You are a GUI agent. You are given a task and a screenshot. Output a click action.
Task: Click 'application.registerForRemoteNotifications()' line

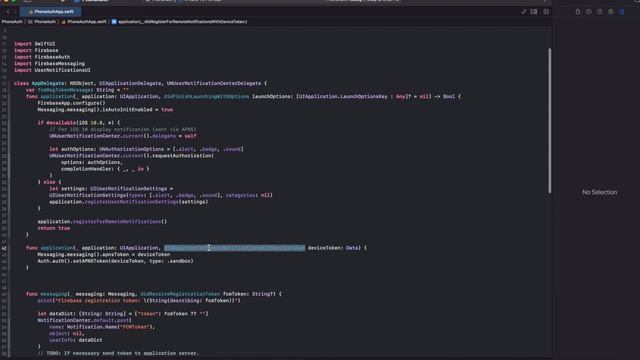[102, 221]
